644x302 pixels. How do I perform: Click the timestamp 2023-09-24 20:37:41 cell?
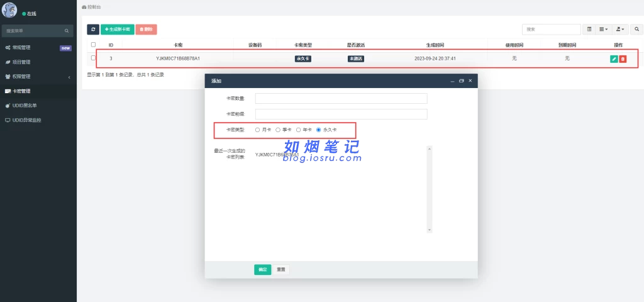(435, 59)
